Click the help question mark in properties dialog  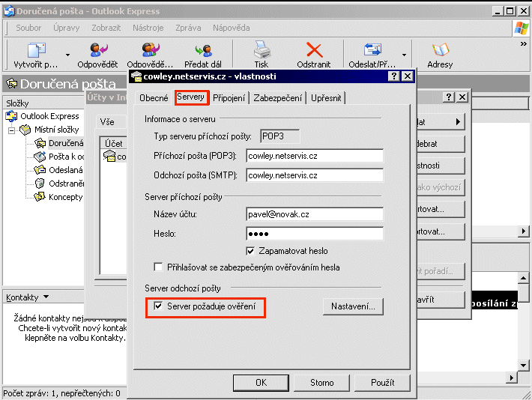click(394, 76)
